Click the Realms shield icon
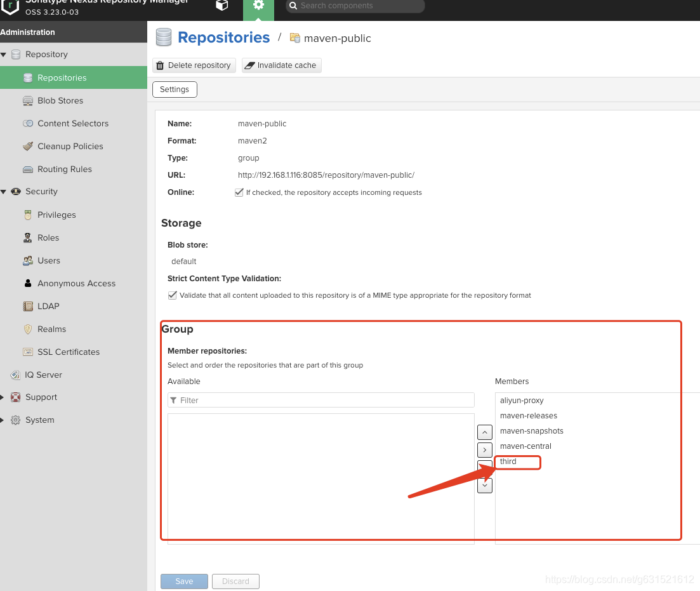Screen dimensions: 700x591 point(28,329)
